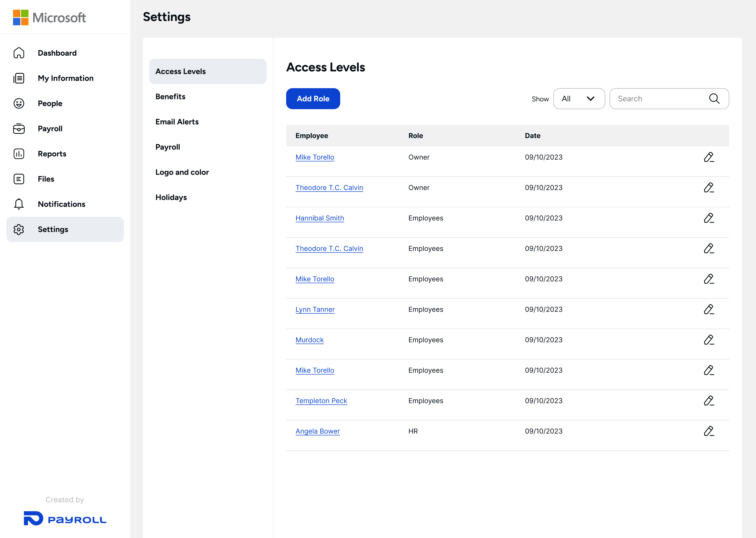
Task: Click the magnifier icon in search box
Action: click(714, 99)
